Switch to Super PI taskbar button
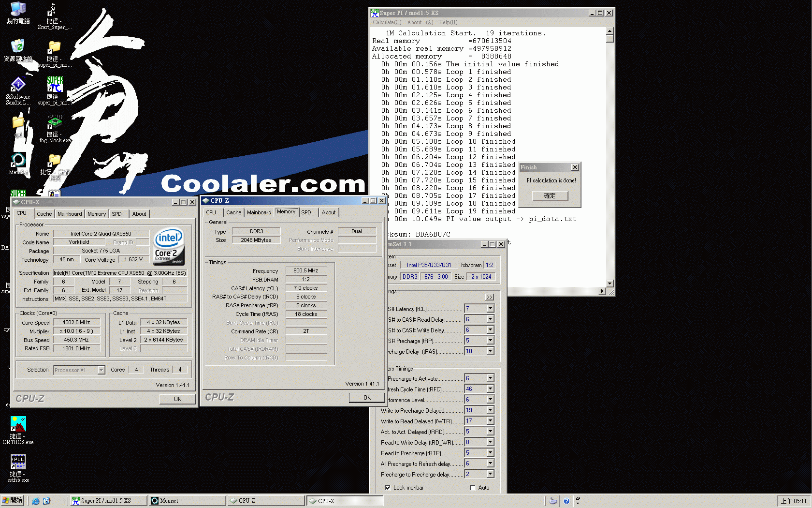This screenshot has width=812, height=508. coord(108,501)
